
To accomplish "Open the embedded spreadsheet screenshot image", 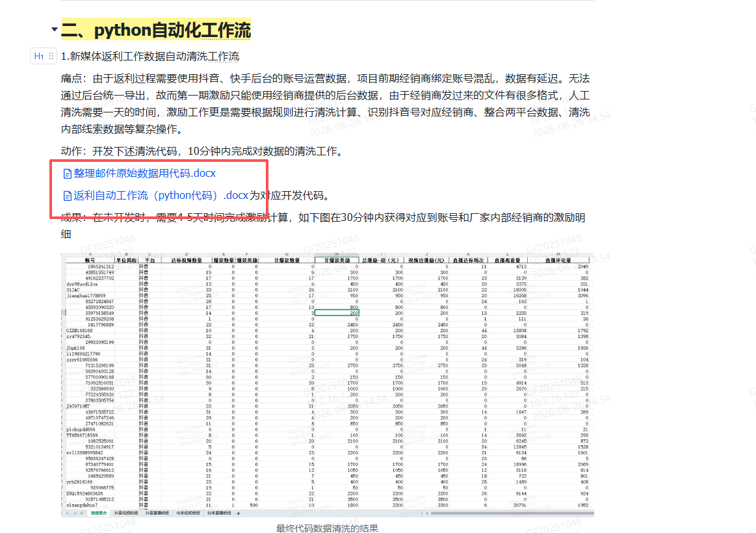I will pos(328,384).
